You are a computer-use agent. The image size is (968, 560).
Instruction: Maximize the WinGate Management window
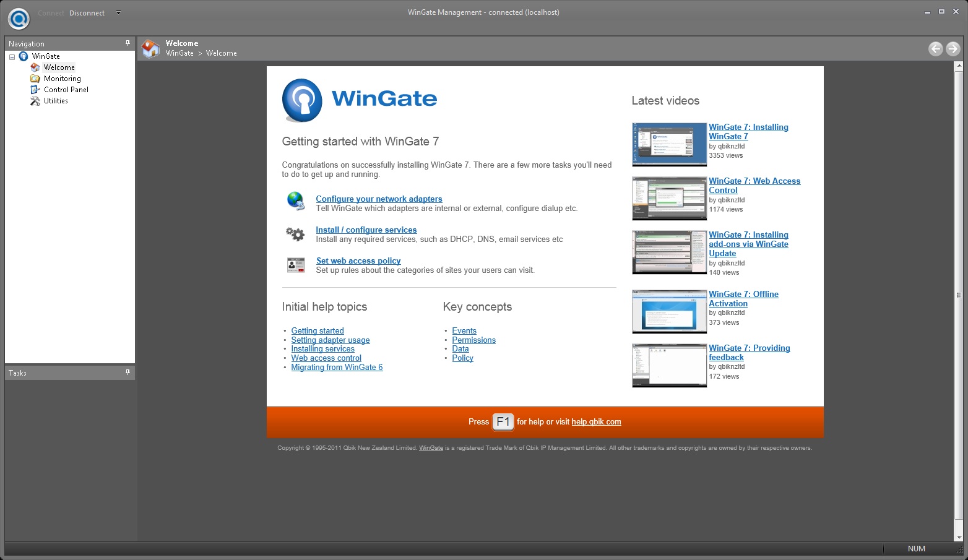point(941,12)
